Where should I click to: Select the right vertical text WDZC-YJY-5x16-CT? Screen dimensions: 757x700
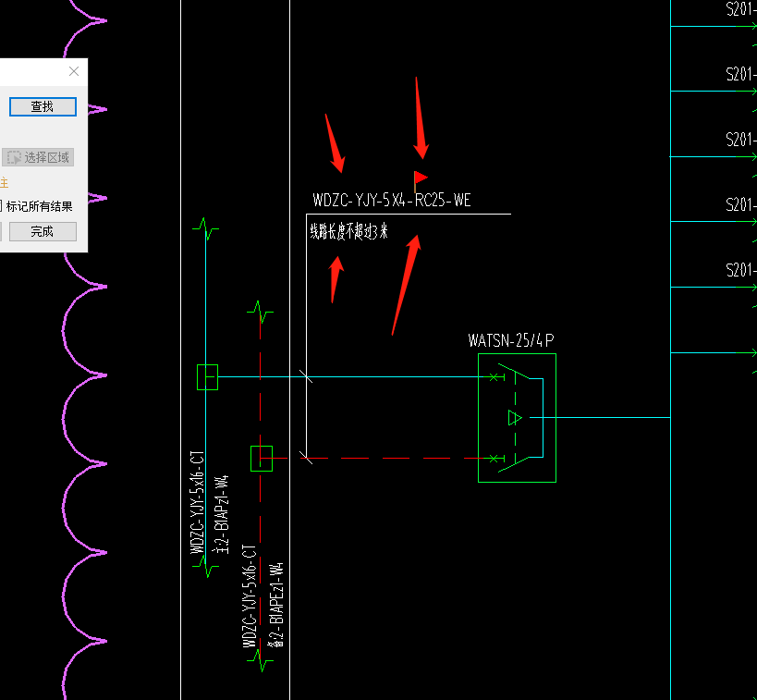coord(250,596)
